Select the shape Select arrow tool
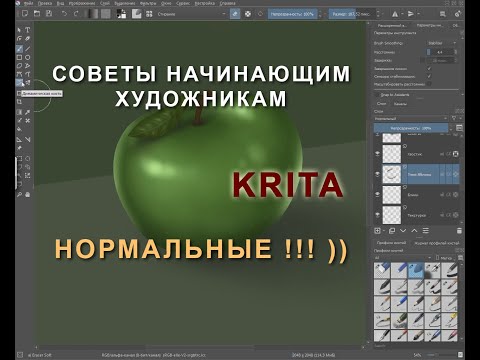Viewport: 480px width, 360px height. click(x=20, y=30)
